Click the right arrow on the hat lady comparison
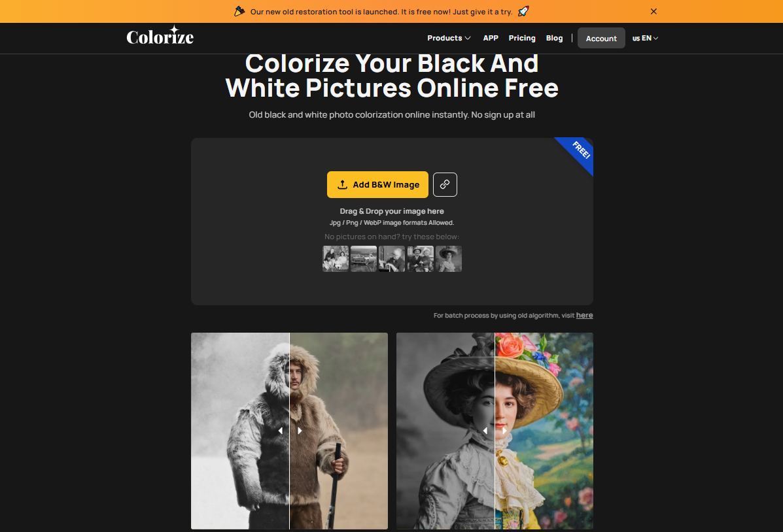The height and width of the screenshot is (532, 783). (504, 431)
